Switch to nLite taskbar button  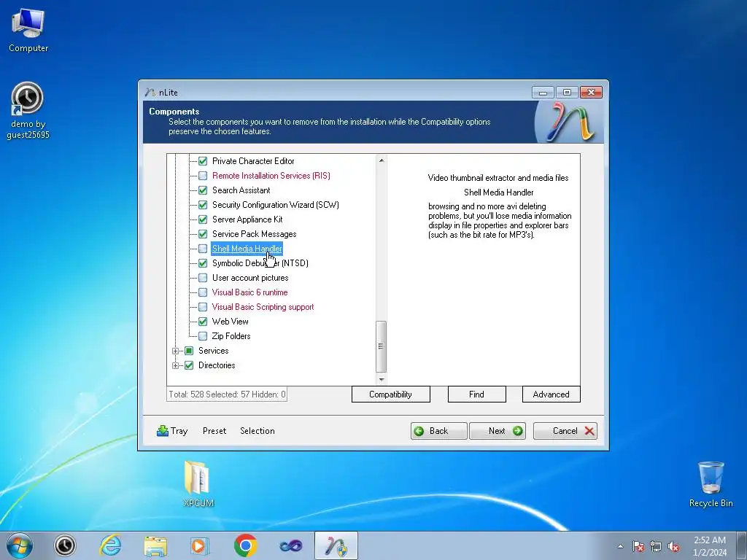[336, 545]
